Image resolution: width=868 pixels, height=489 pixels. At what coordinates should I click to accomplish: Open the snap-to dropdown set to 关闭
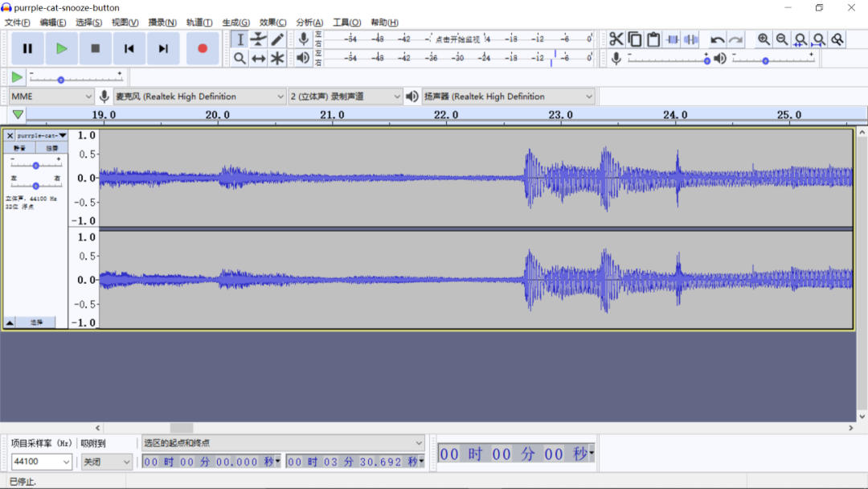coord(106,462)
